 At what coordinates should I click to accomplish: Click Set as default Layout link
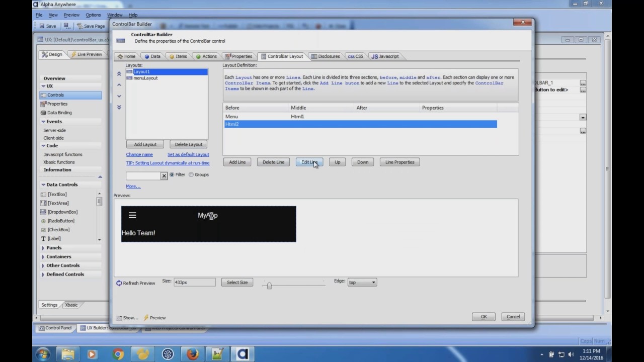coord(188,154)
